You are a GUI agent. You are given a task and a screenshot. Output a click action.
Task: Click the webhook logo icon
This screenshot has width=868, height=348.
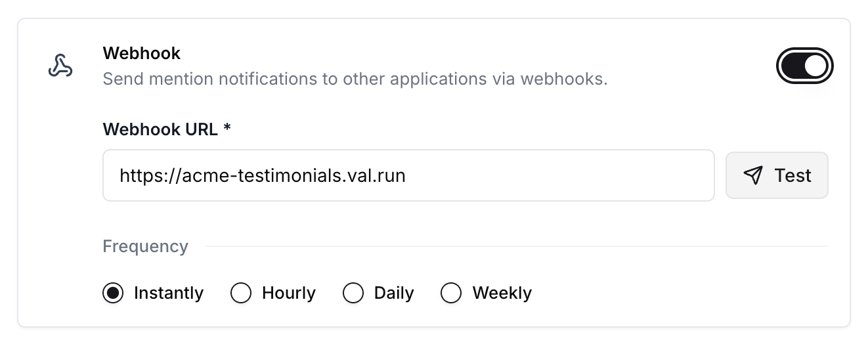(x=60, y=66)
